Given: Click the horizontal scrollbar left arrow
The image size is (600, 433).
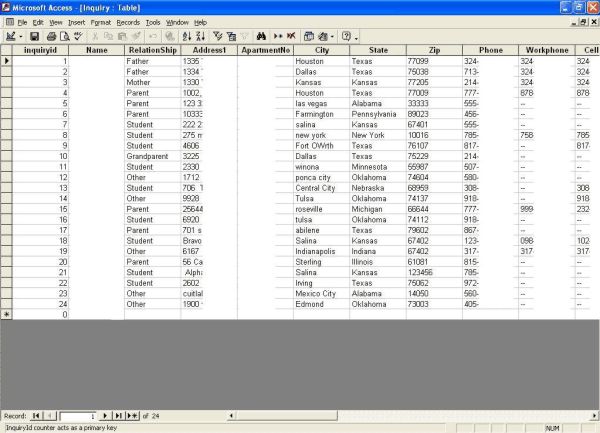Looking at the screenshot, I should (232, 415).
